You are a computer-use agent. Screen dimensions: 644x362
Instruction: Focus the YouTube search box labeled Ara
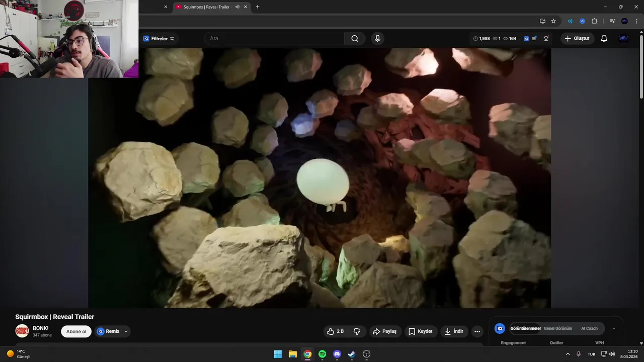[x=274, y=39]
